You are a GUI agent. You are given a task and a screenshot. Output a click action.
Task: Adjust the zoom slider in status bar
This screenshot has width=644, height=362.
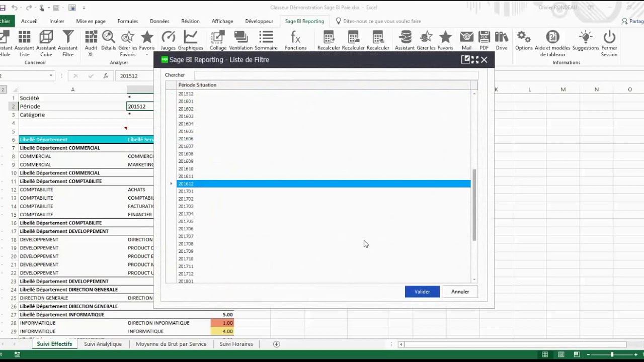612,354
